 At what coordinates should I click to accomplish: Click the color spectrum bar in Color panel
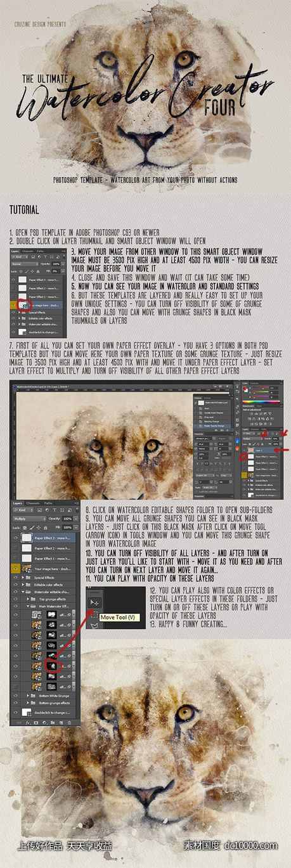pos(261,402)
